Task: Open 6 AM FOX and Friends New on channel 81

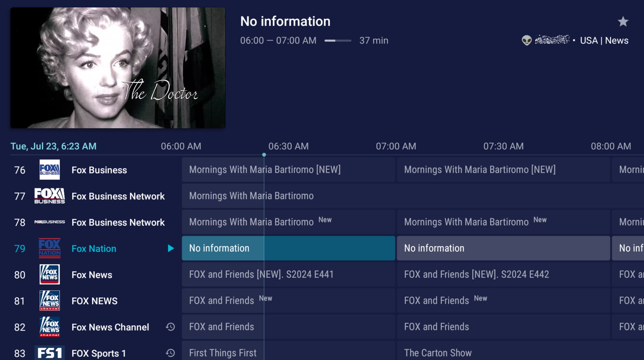Action: pos(288,300)
